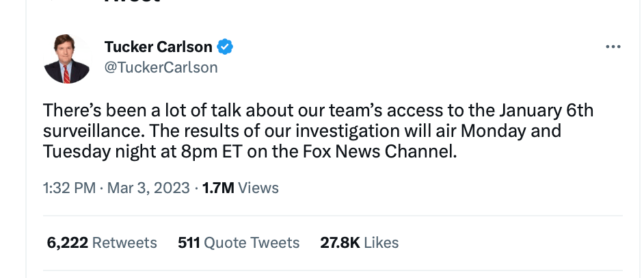Open the three-dot more options menu
The image size is (644, 278).
coord(613,47)
